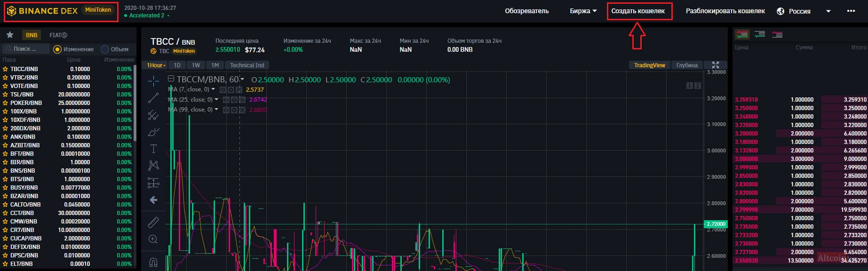Open the three-dot more menu
Screen dimensions: 868x271
(851, 11)
